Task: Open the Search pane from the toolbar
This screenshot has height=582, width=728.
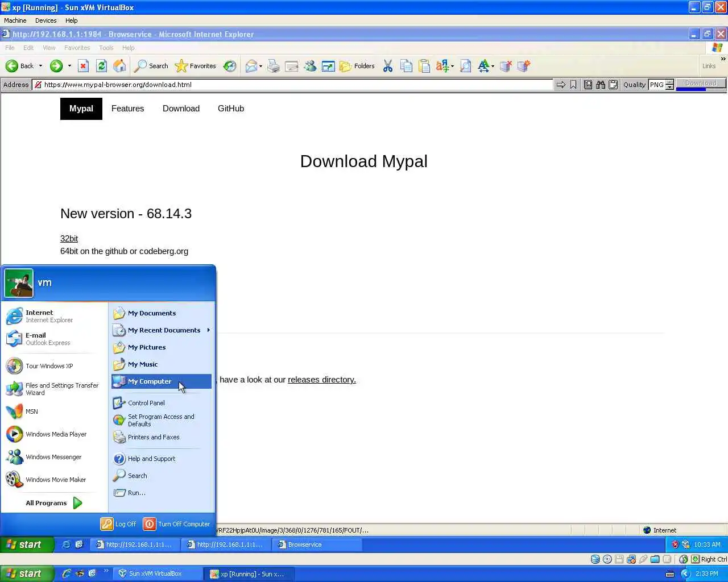Action: pos(151,66)
